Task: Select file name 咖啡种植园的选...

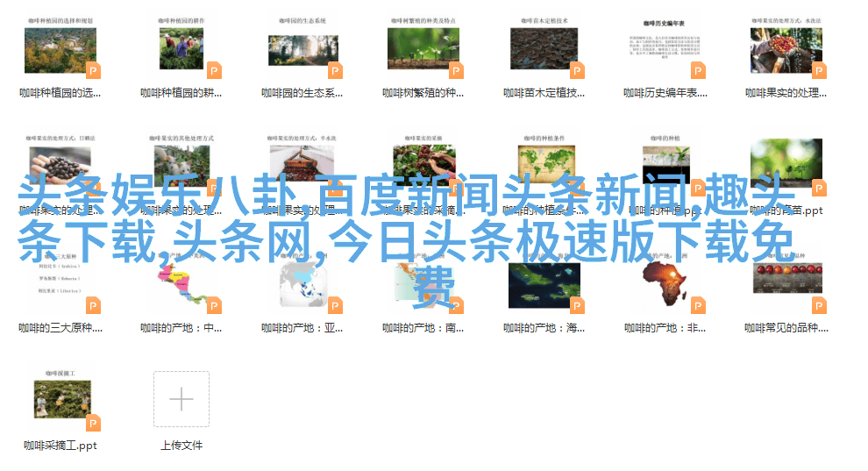Action: 60,93
